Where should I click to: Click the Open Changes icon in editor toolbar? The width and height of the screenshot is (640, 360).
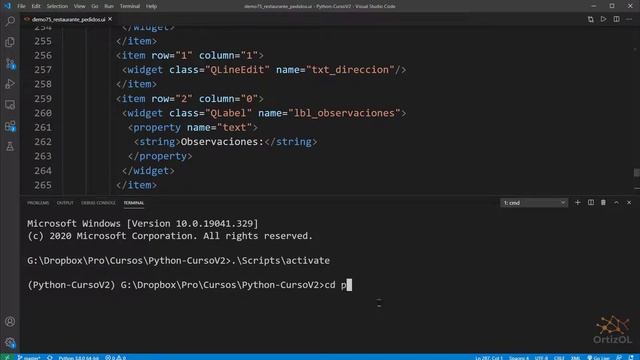591,19
